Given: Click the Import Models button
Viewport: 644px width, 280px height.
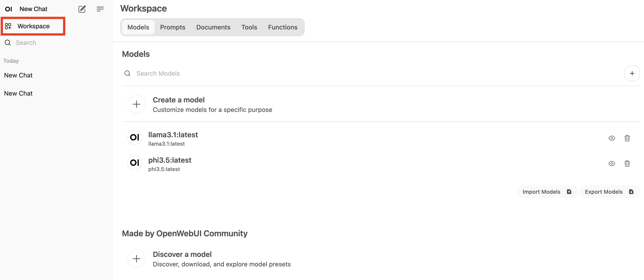Looking at the screenshot, I should point(547,192).
